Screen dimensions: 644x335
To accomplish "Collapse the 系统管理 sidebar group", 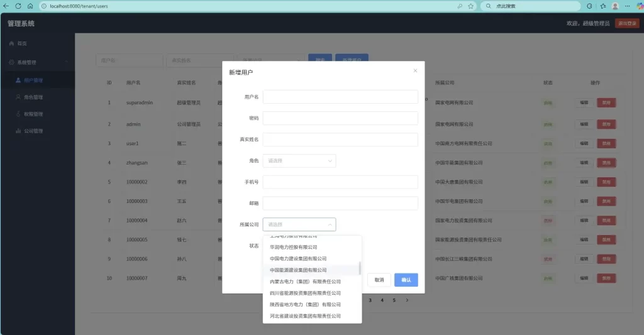I will click(x=37, y=62).
